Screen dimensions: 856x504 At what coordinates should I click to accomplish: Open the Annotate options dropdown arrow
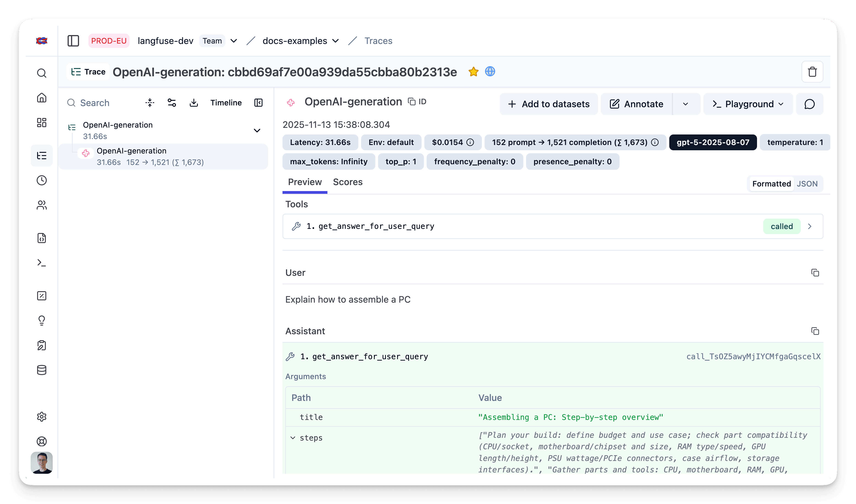point(686,104)
